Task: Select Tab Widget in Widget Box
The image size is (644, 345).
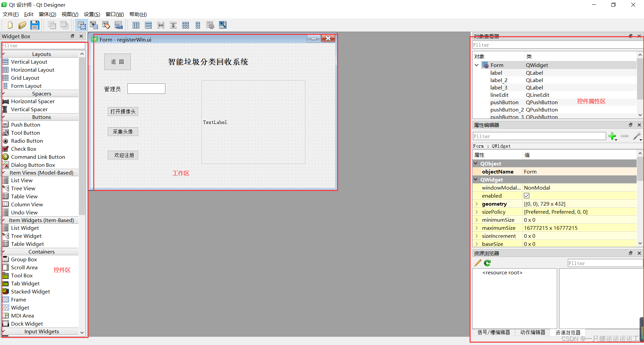Action: [25, 283]
